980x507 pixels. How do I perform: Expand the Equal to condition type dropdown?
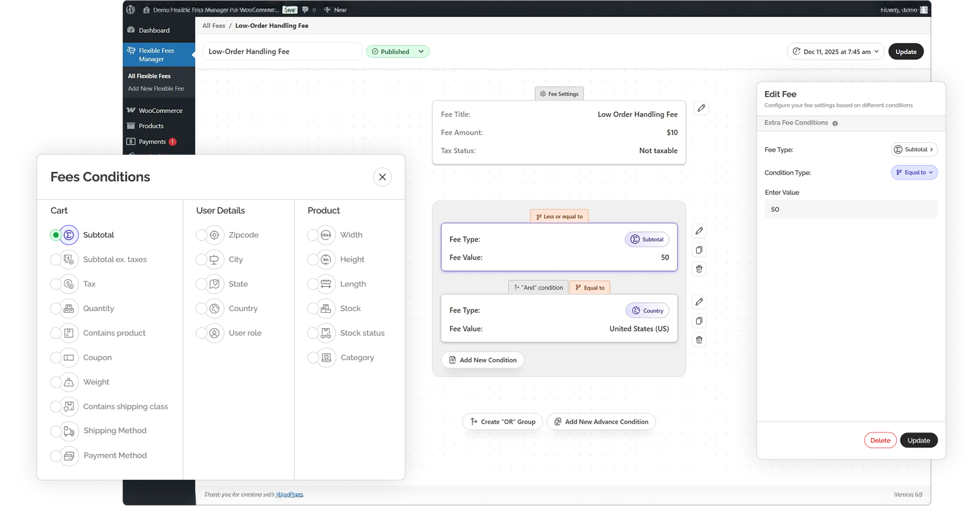pyautogui.click(x=914, y=173)
